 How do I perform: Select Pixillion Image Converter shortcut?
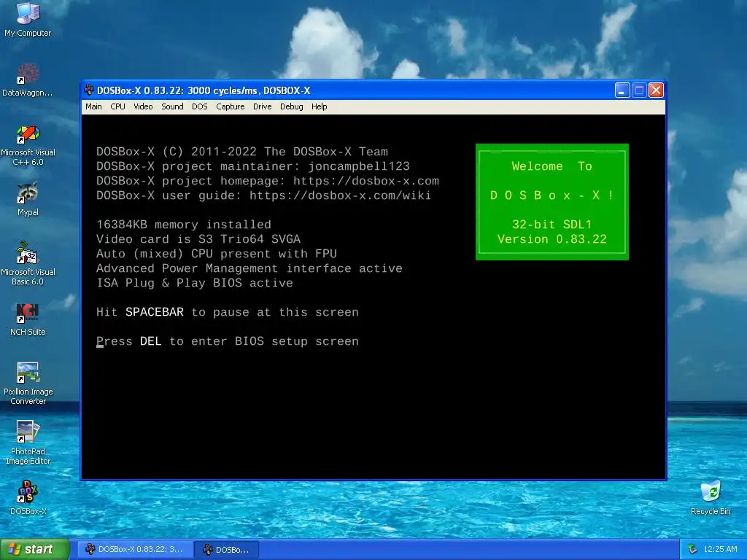pos(28,384)
